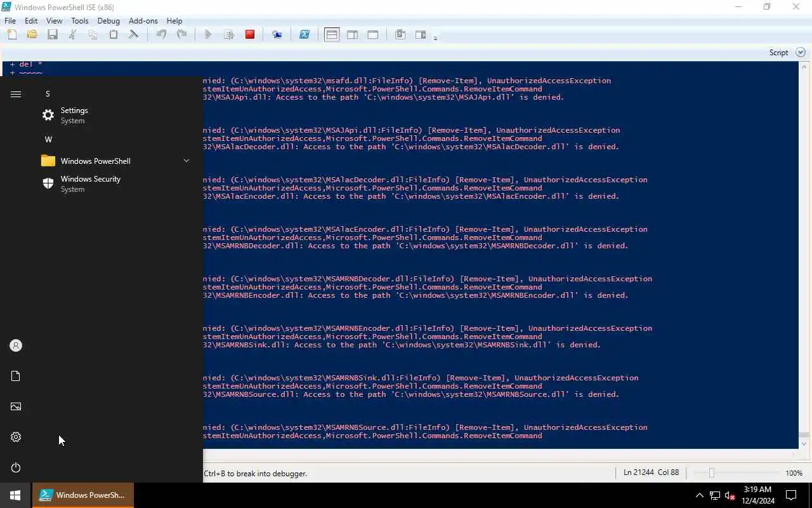Image resolution: width=812 pixels, height=508 pixels.
Task: Expand the Windows PowerShell folder chevron
Action: click(187, 161)
